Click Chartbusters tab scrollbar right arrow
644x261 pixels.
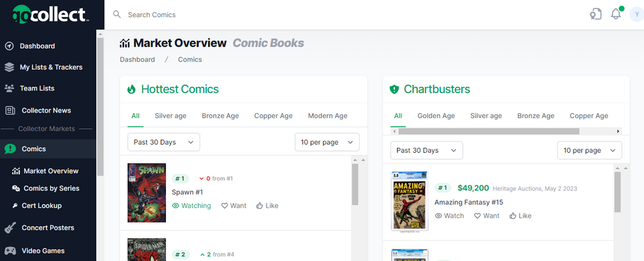[618, 131]
